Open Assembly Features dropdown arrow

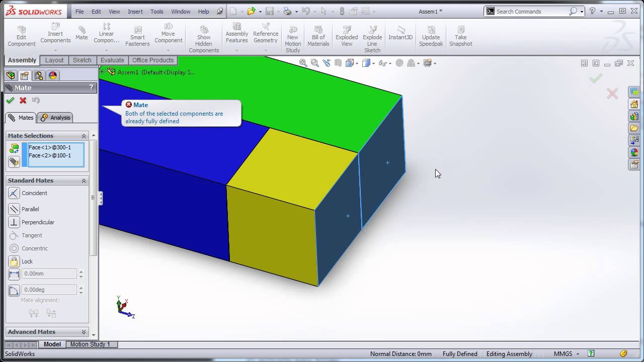(236, 50)
